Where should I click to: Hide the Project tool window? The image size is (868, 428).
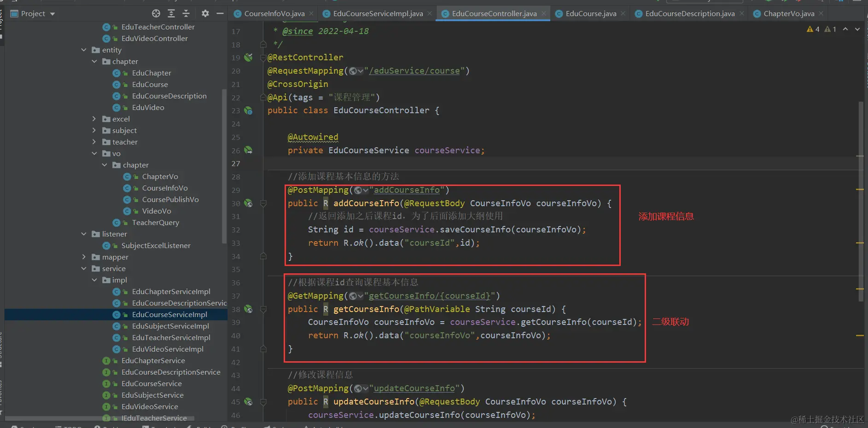(220, 13)
